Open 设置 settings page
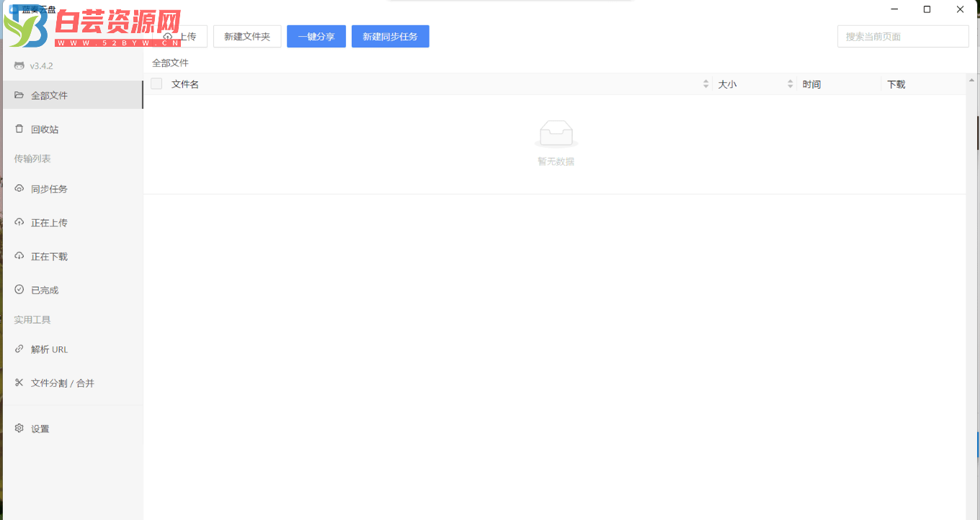This screenshot has height=520, width=980. [72, 429]
